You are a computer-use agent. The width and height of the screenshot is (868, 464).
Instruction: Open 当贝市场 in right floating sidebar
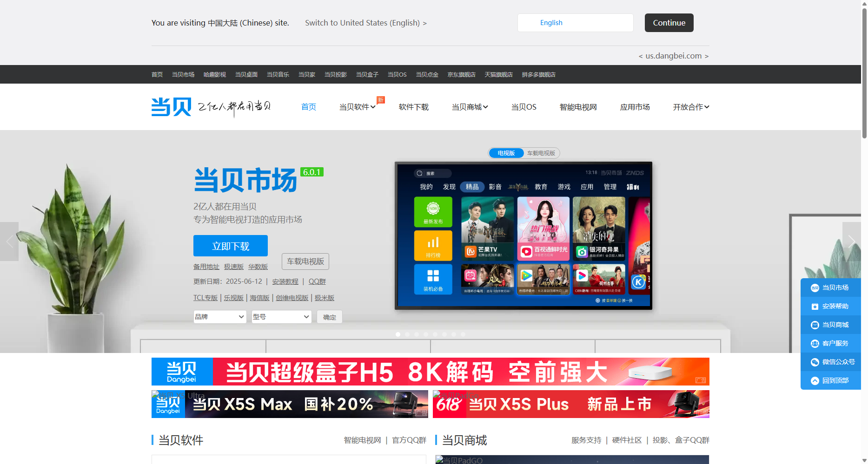pyautogui.click(x=831, y=288)
